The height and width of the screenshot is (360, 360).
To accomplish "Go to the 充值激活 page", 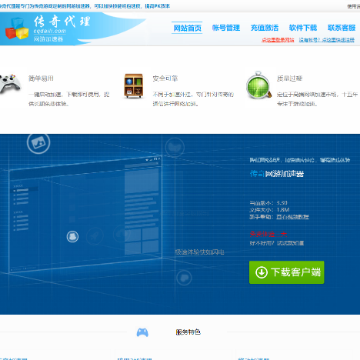I will [x=265, y=28].
